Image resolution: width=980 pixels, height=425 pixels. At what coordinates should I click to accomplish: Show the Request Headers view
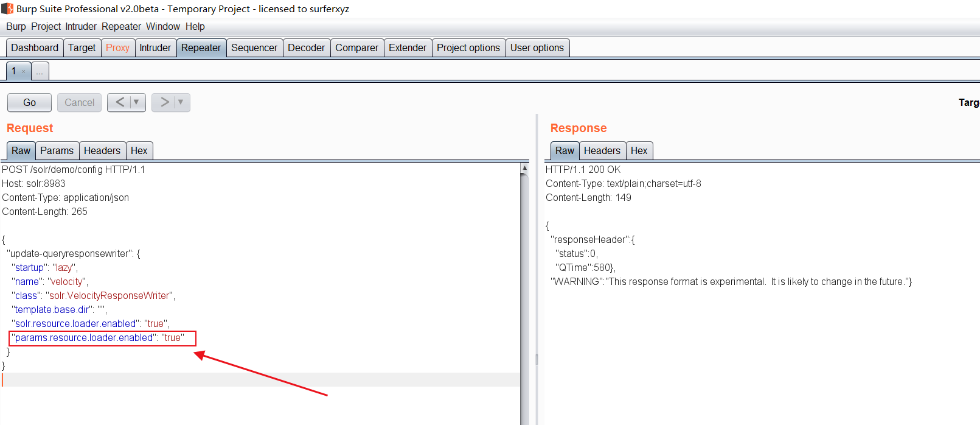coord(102,150)
